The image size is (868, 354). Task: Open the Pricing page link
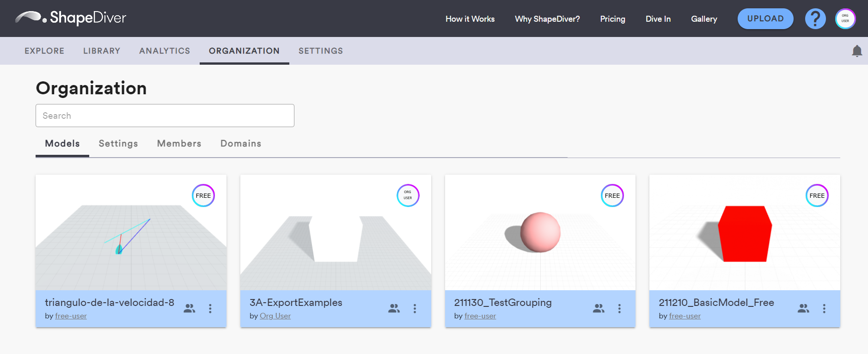click(612, 19)
